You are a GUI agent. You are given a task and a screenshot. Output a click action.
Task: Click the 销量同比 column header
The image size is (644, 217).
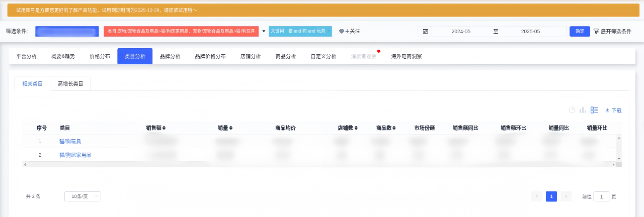tap(559, 128)
